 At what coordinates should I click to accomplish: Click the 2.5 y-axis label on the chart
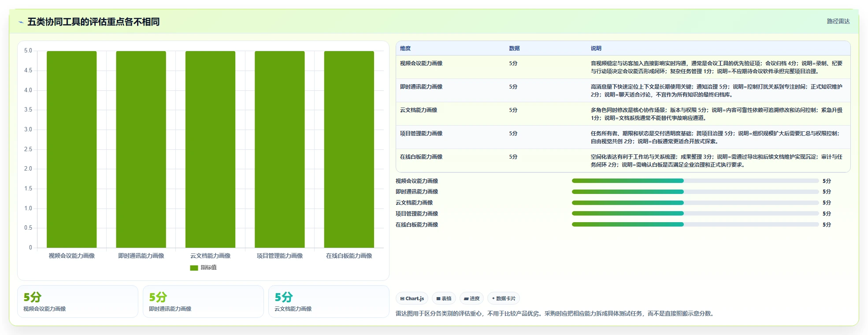point(28,149)
